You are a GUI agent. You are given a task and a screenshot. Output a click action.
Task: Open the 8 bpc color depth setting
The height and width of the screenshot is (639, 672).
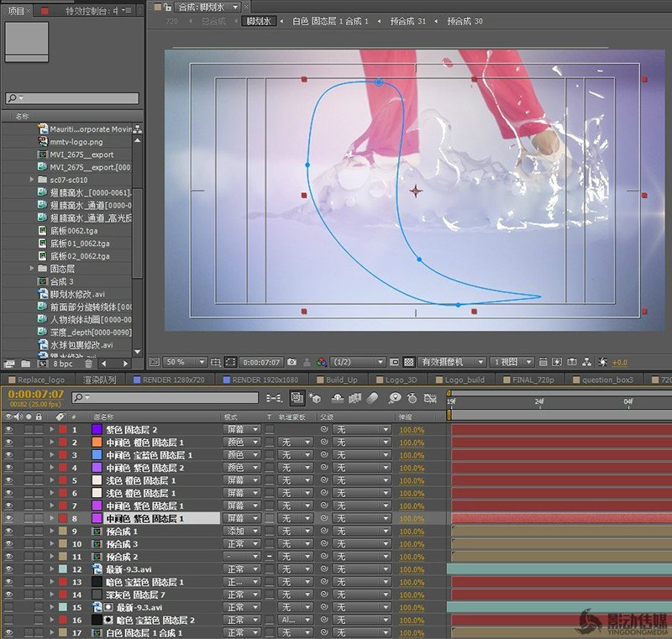(x=63, y=364)
